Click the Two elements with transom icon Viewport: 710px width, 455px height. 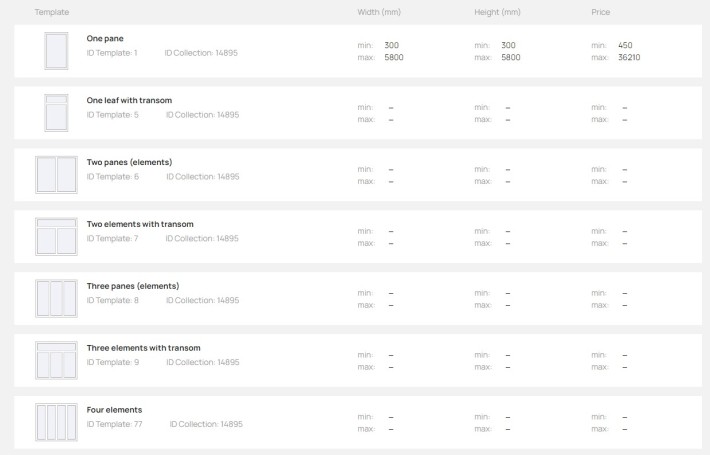[x=56, y=236]
